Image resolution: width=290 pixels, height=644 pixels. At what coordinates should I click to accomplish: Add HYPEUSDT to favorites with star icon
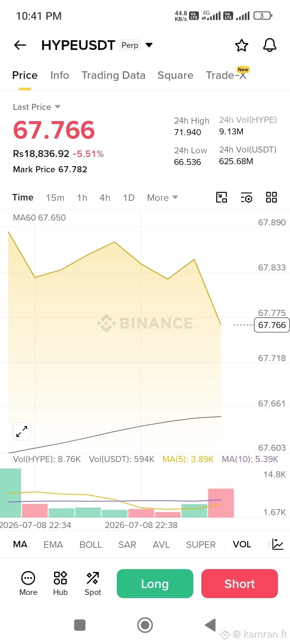point(242,45)
